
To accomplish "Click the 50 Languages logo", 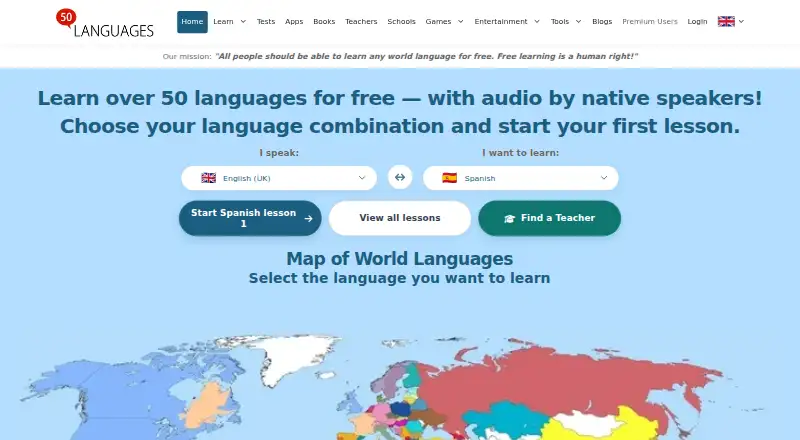I will tap(105, 23).
